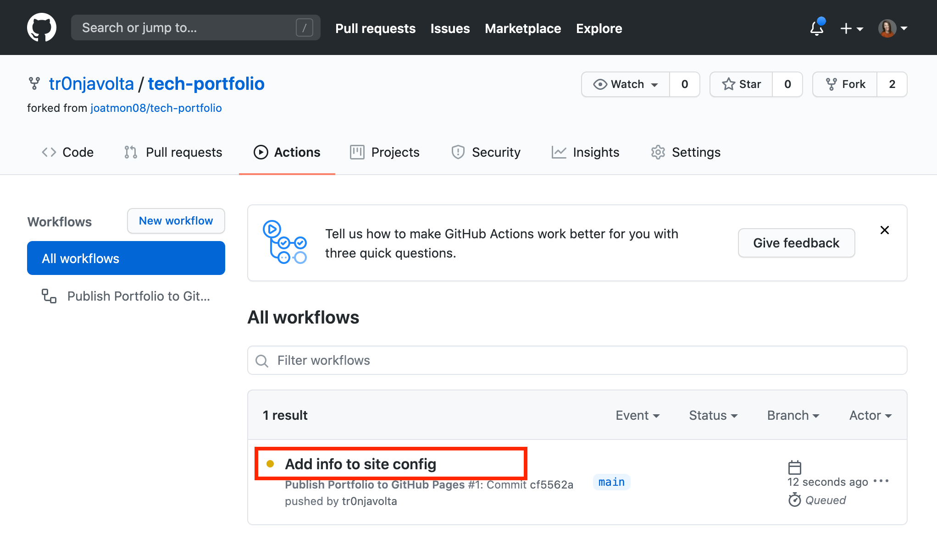This screenshot has height=560, width=937.
Task: Click the Filter workflows input field
Action: (x=577, y=360)
